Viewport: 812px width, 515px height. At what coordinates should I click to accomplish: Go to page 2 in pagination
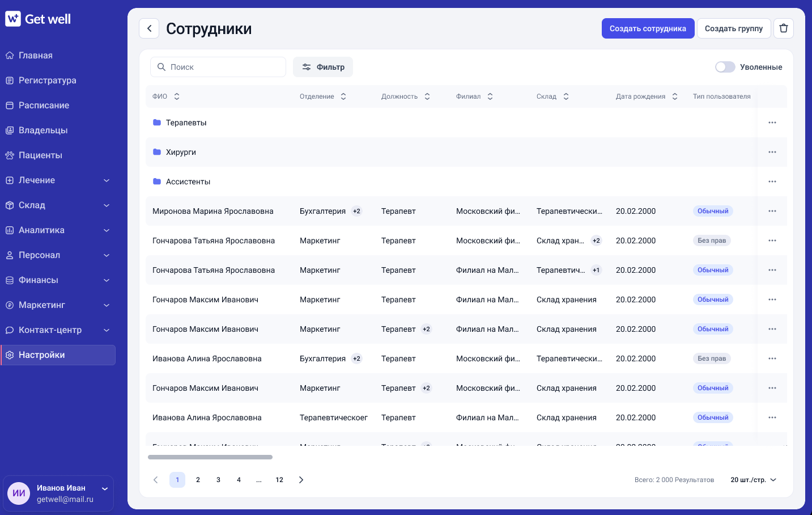198,480
